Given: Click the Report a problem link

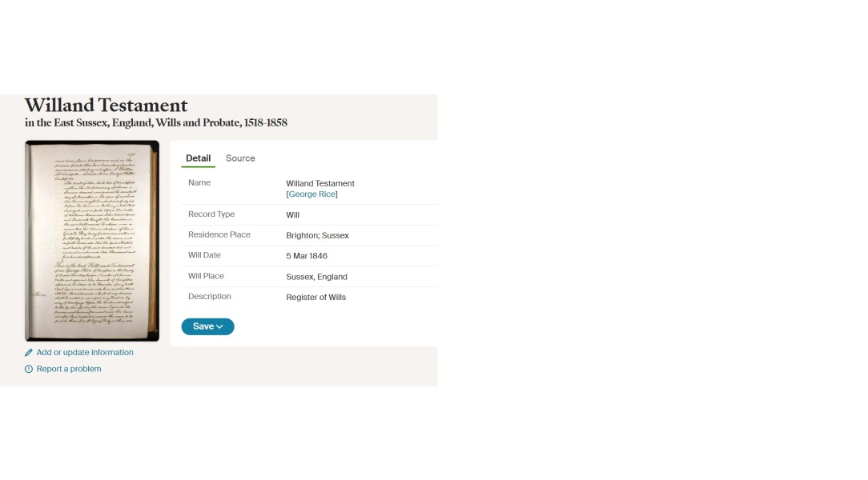Looking at the screenshot, I should coord(68,368).
